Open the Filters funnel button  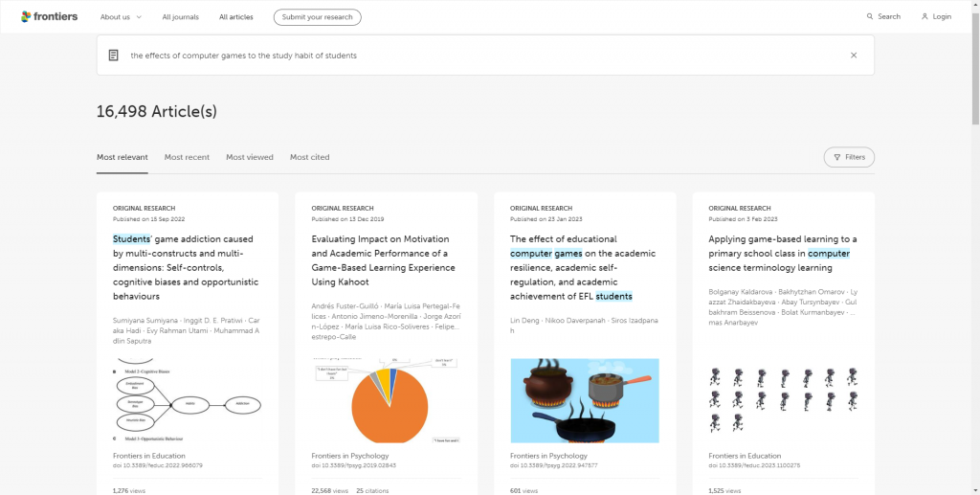point(849,157)
